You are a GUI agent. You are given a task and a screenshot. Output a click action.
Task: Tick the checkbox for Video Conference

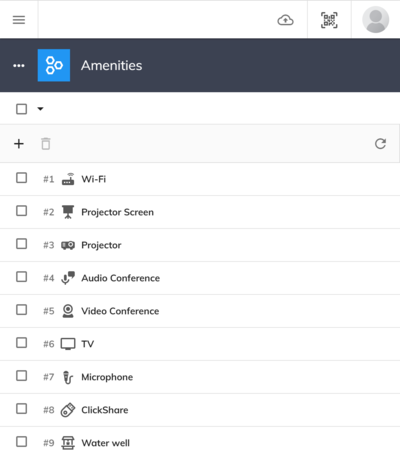pos(22,310)
